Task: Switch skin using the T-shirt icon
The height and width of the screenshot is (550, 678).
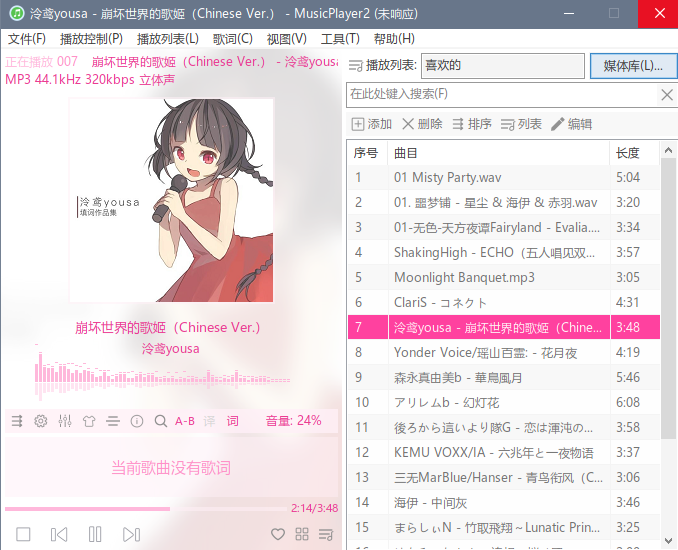Action: coord(89,421)
